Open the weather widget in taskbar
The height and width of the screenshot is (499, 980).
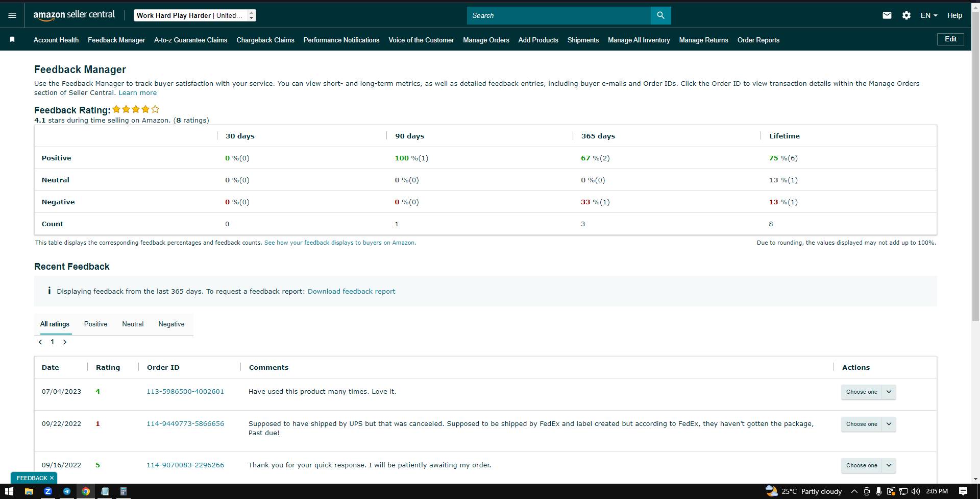coord(804,491)
